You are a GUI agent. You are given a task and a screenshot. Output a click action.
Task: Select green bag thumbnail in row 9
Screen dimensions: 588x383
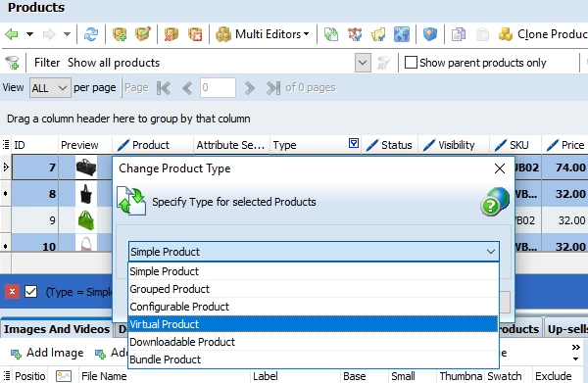[86, 220]
